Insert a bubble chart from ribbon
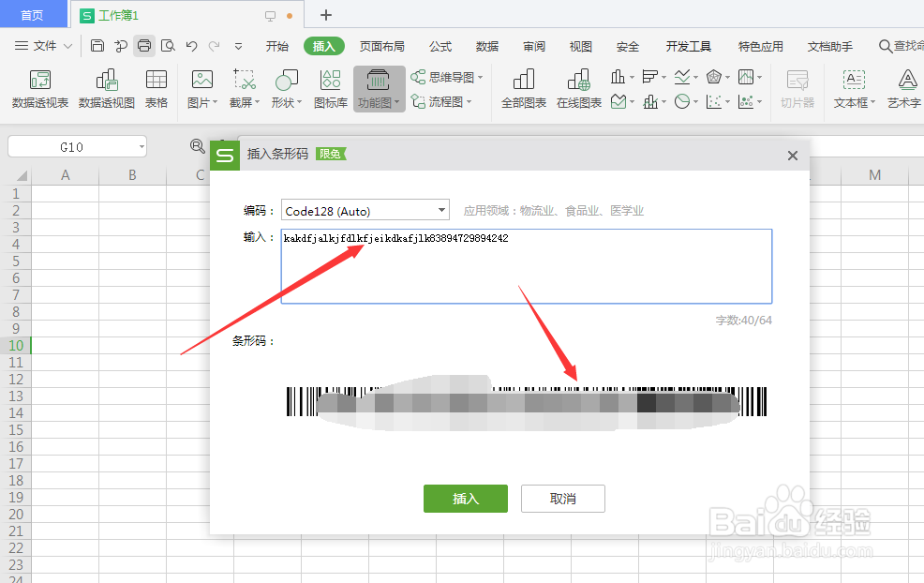The height and width of the screenshot is (583, 924). [x=750, y=102]
